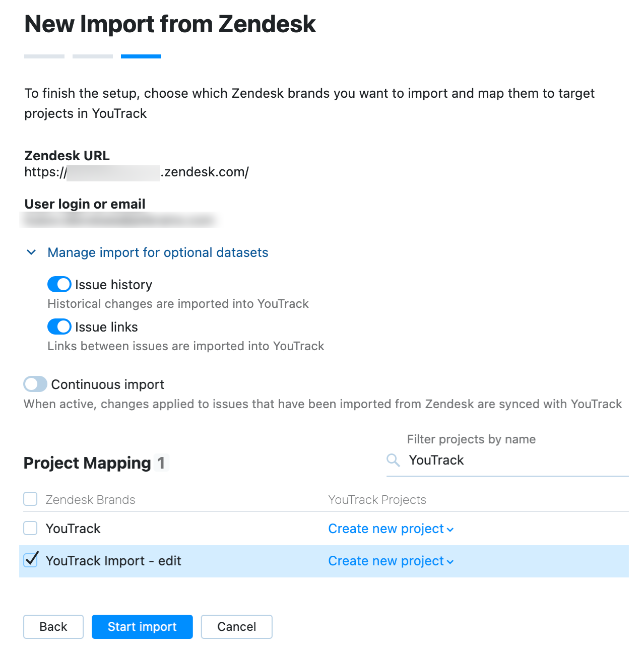Click the second gray step indicator bar

(x=93, y=56)
